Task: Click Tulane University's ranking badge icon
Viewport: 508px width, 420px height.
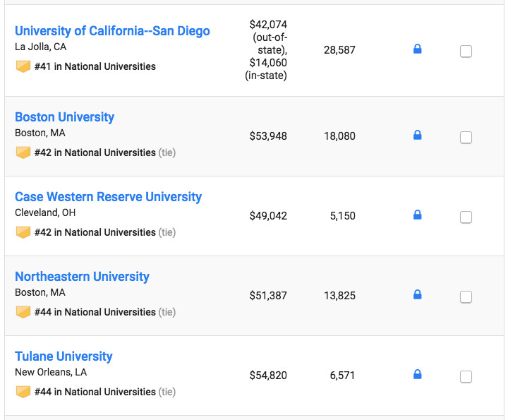Action: (23, 392)
